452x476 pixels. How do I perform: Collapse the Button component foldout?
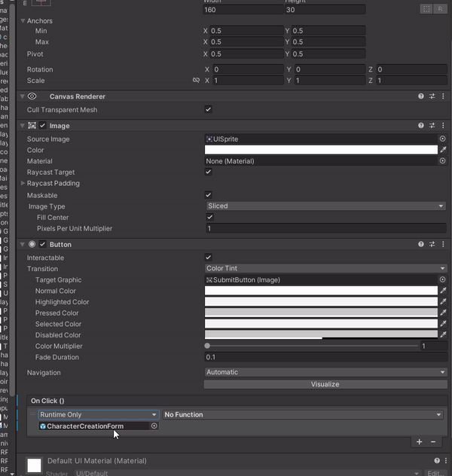(x=23, y=244)
